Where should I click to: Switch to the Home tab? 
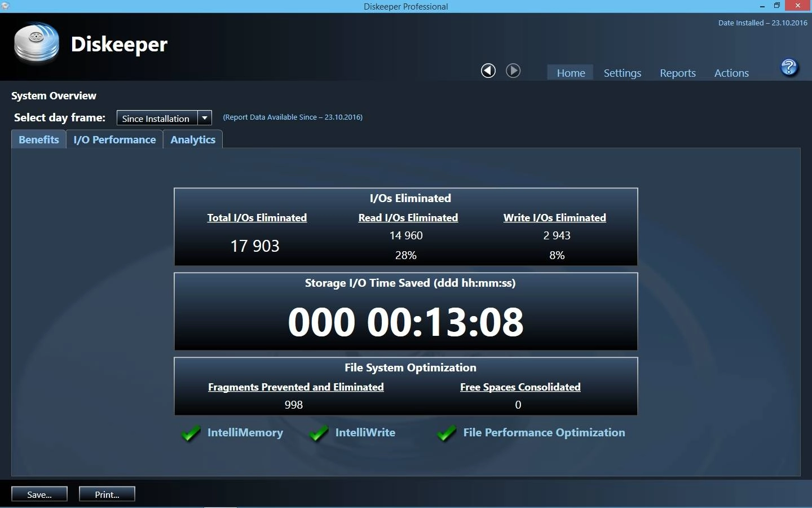coord(571,73)
